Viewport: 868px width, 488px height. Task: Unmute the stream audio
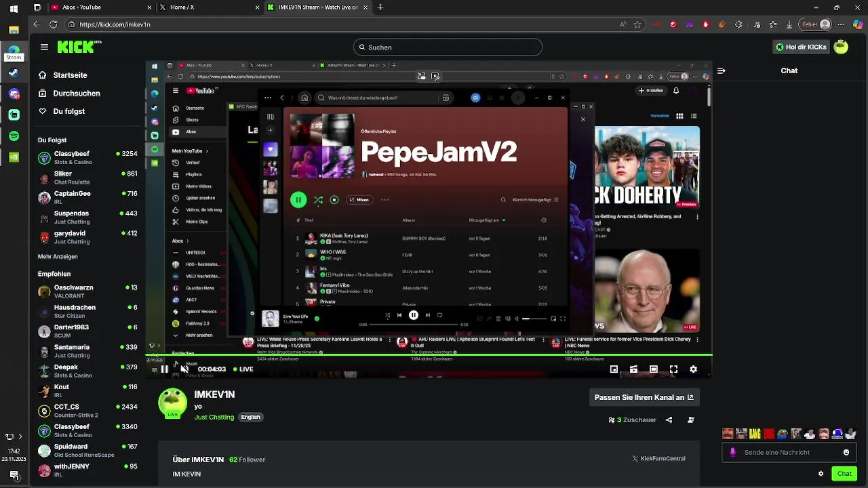point(184,369)
